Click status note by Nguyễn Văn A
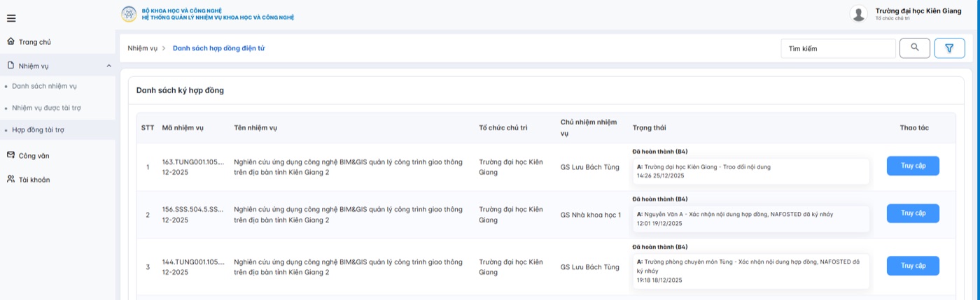Screen dimensions: 980x300 click(750, 218)
